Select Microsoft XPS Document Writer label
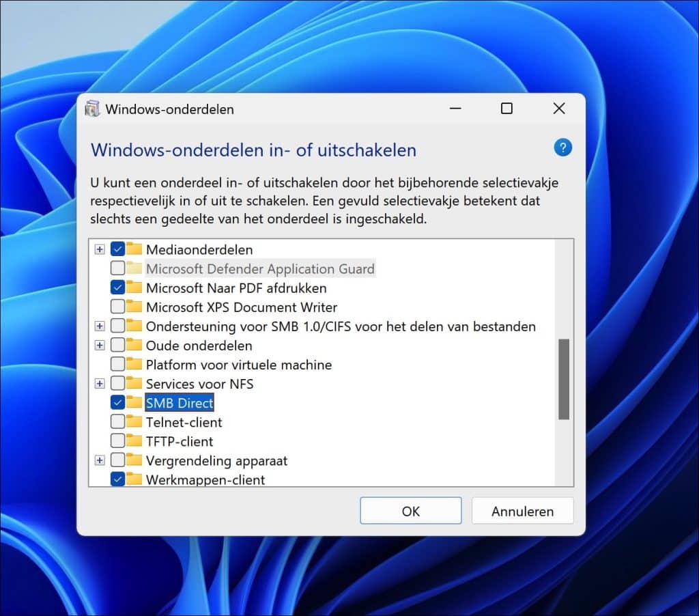Image resolution: width=699 pixels, height=616 pixels. tap(242, 307)
